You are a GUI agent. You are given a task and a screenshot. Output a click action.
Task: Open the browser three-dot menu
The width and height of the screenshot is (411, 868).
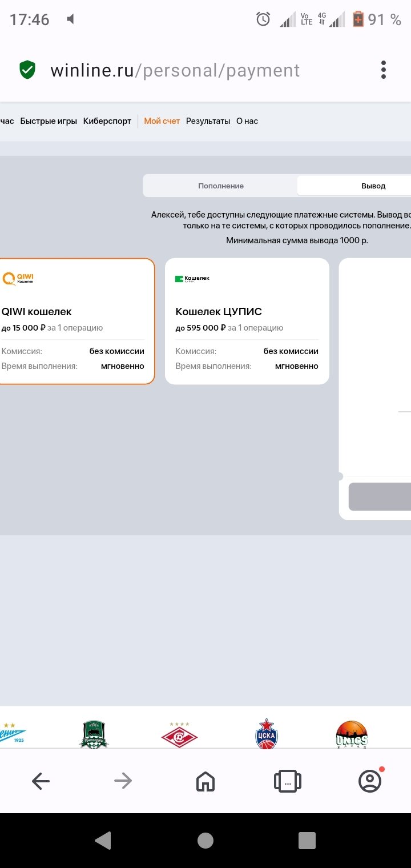pyautogui.click(x=384, y=70)
